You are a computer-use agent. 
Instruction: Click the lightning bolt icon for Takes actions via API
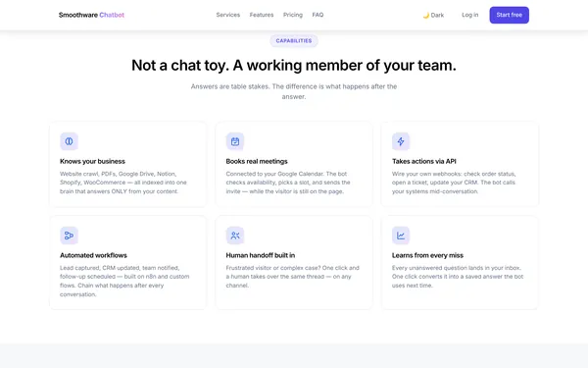(x=401, y=141)
